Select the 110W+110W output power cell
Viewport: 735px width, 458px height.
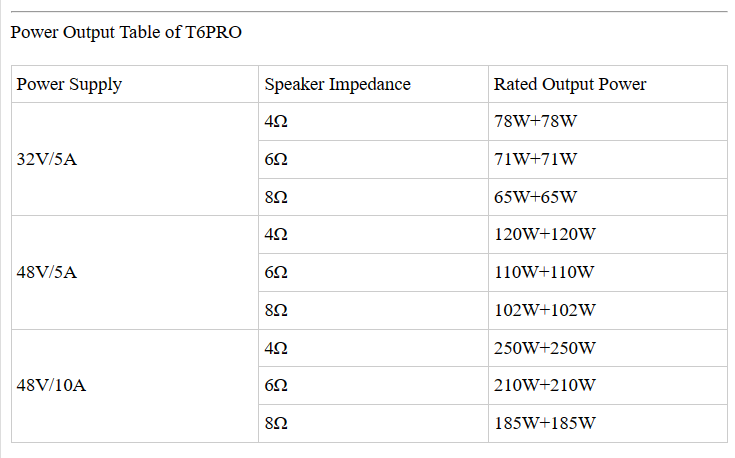pos(545,272)
